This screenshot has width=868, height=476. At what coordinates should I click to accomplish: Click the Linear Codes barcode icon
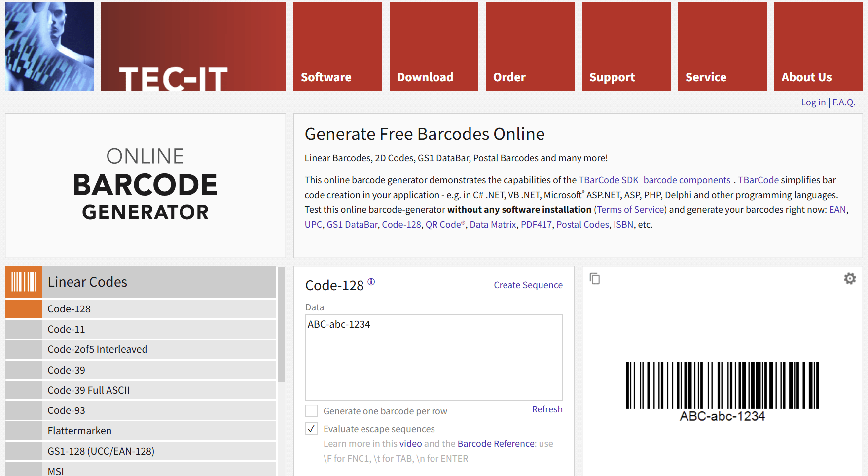[x=24, y=282]
